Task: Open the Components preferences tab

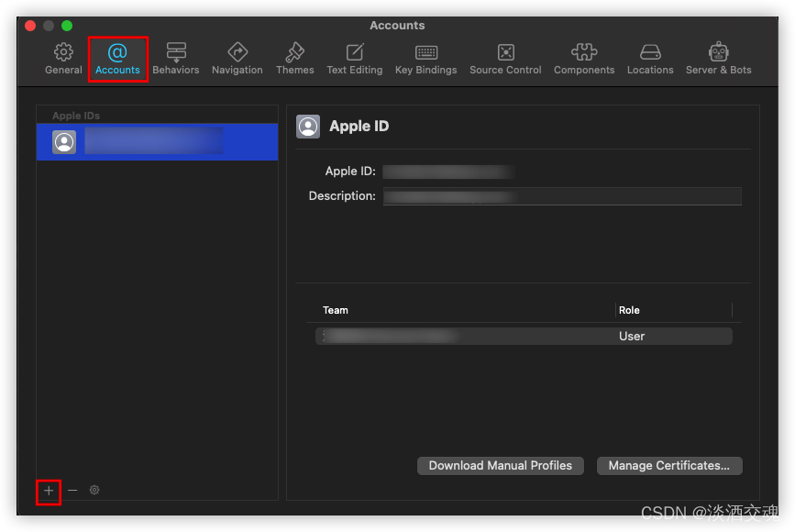Action: point(584,59)
